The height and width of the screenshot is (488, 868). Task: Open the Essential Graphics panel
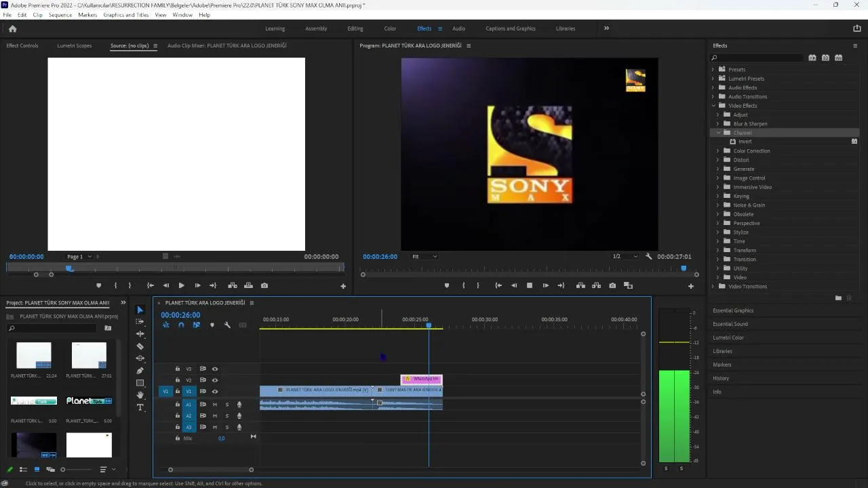click(x=733, y=310)
